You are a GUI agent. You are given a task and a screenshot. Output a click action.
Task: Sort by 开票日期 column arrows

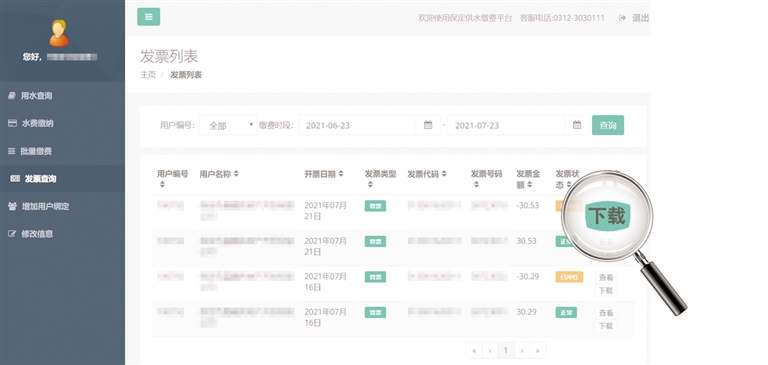[341, 173]
